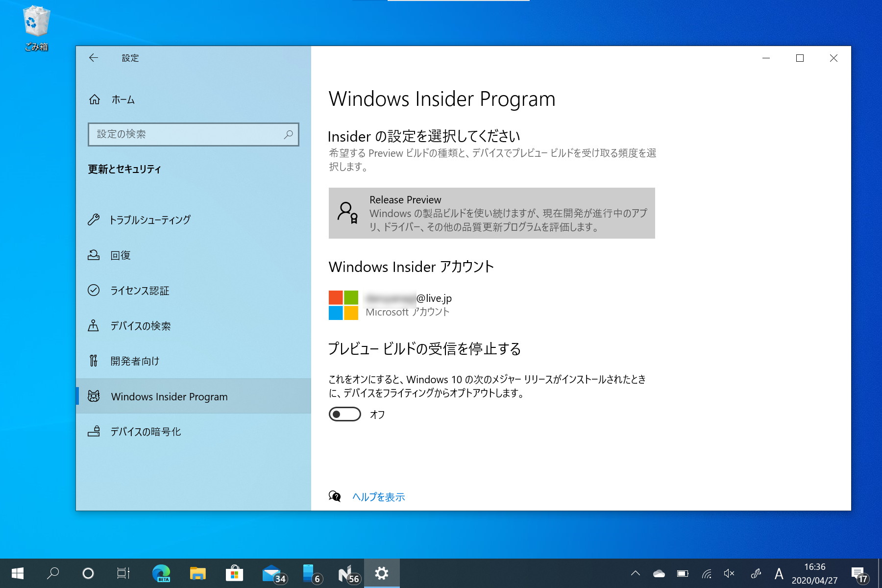The image size is (882, 588).
Task: Open 開発者向け (For developers) settings
Action: 135,361
